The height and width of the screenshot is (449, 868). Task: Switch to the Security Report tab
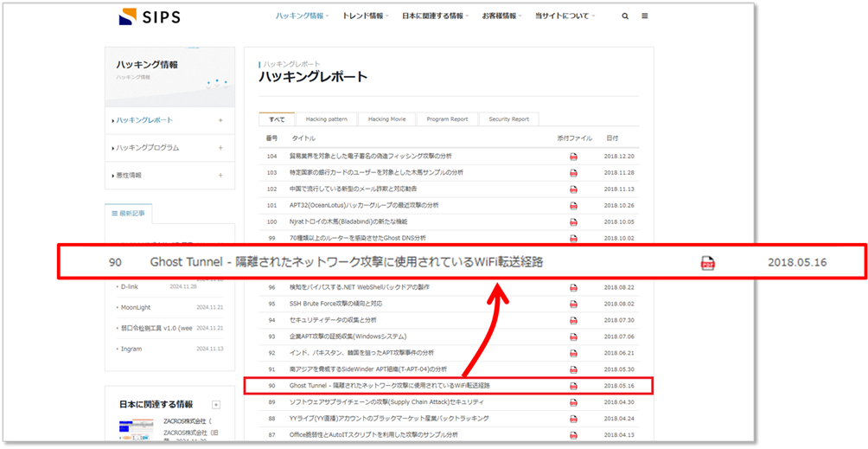click(508, 119)
